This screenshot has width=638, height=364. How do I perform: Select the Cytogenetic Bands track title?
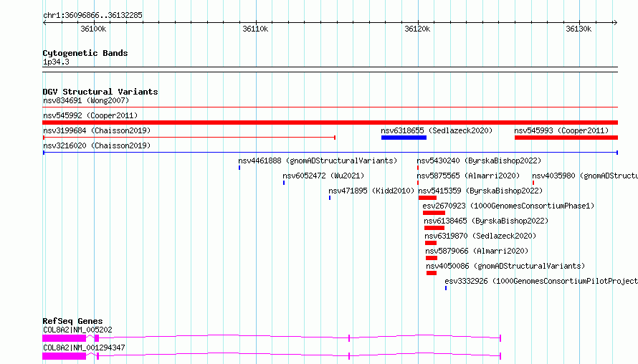[x=85, y=53]
